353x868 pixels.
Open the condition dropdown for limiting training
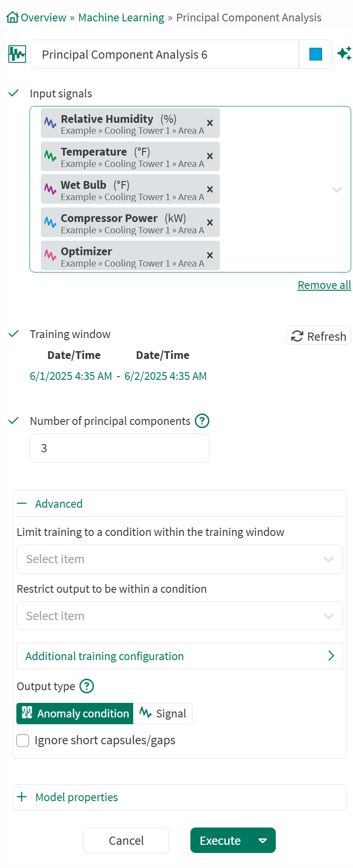[179, 559]
